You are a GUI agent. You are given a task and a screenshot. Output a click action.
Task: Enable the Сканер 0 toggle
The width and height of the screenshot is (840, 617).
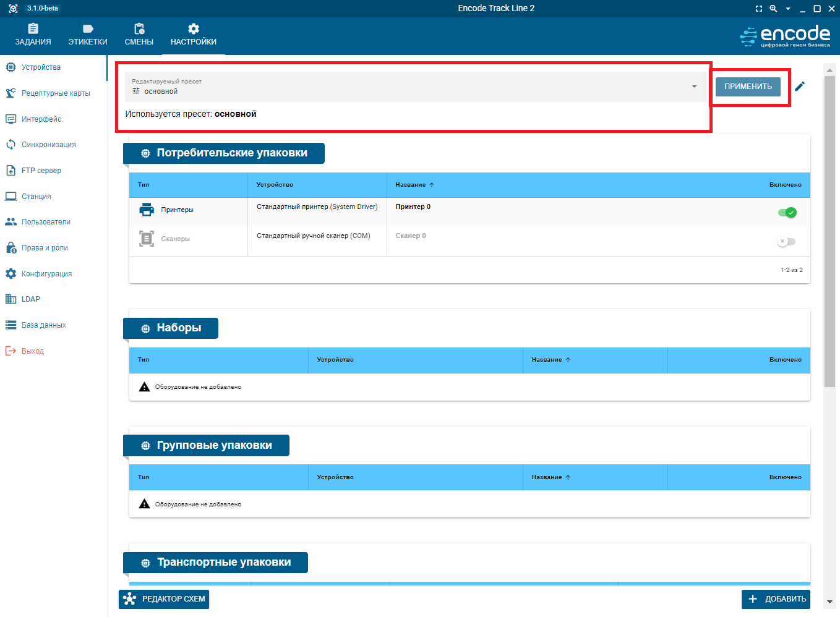click(787, 242)
